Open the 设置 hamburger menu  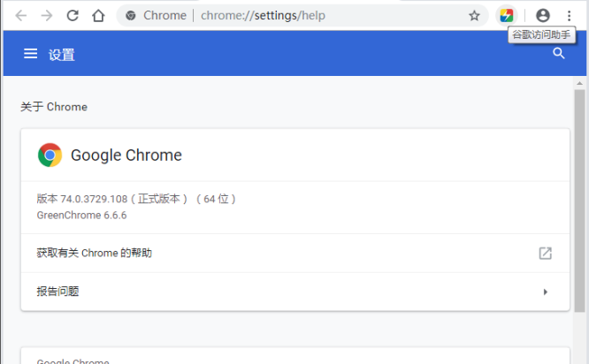coord(30,54)
